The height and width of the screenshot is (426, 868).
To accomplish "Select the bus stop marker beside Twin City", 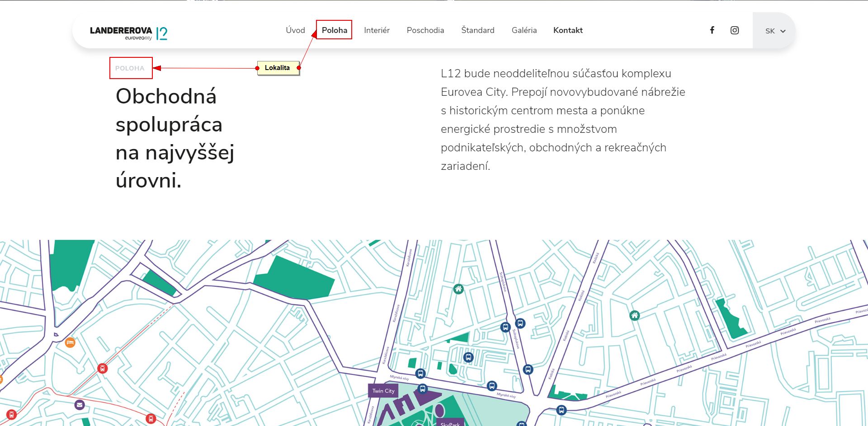I will 422,389.
